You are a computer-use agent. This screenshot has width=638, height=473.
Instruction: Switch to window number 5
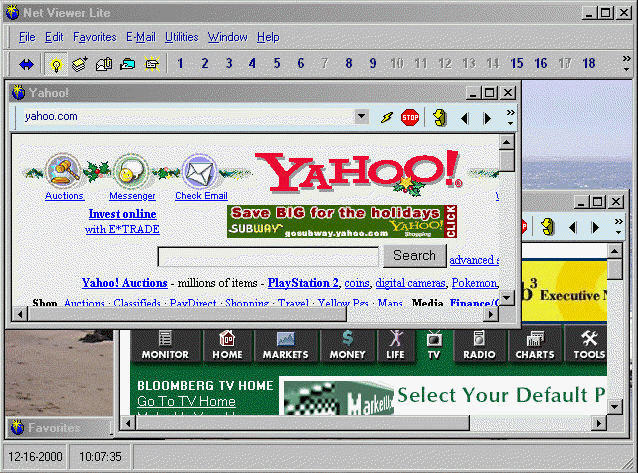tap(277, 64)
